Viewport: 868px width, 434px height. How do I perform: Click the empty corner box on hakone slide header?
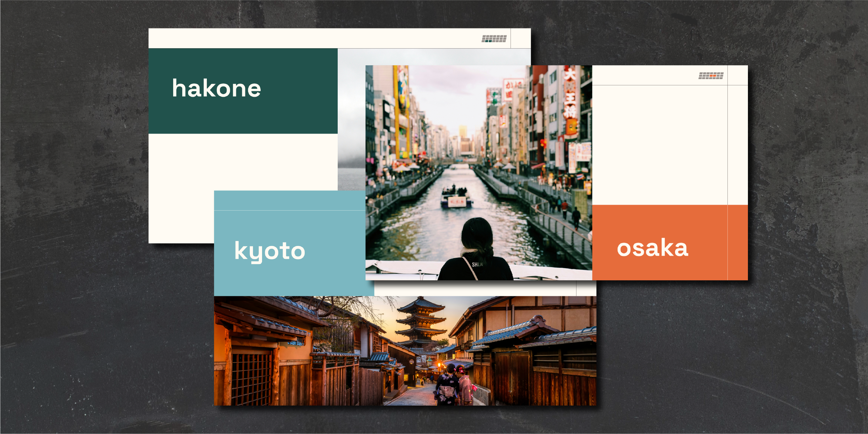coord(521,38)
